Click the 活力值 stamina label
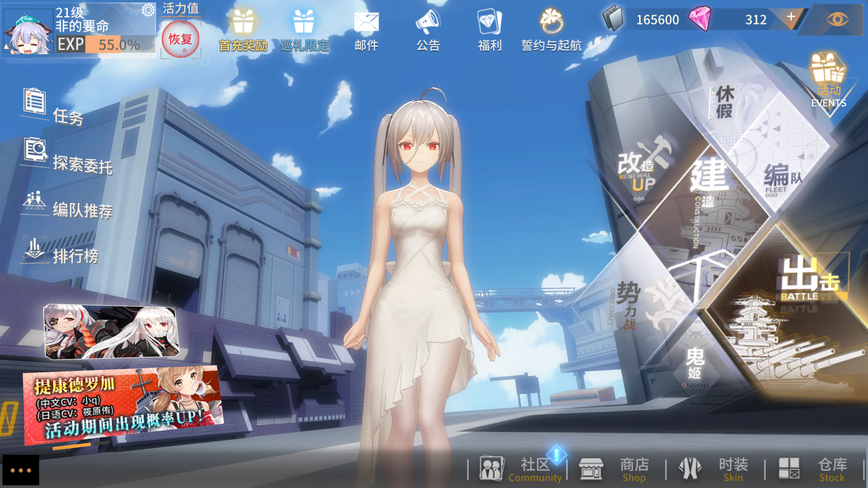 (180, 8)
